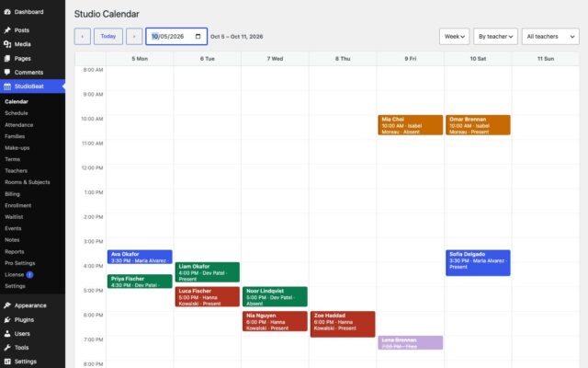Viewport: 588px width, 368px height.
Task: Go to next week with right arrow
Action: tap(134, 37)
